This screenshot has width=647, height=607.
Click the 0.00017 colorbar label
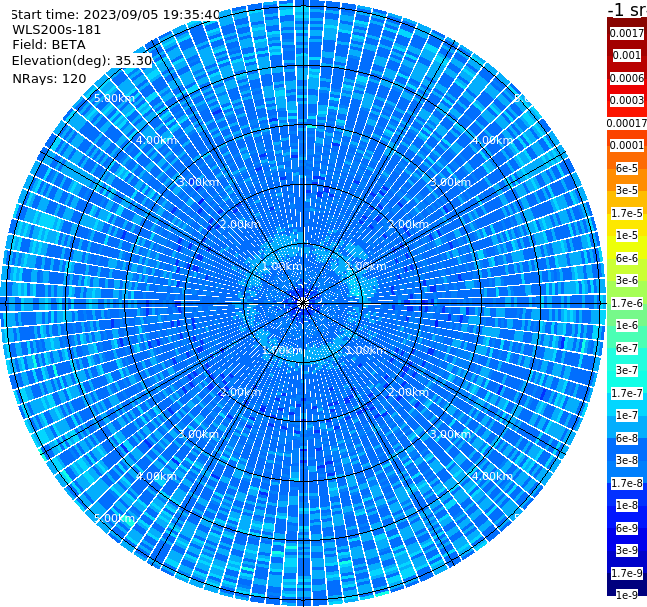(x=627, y=123)
